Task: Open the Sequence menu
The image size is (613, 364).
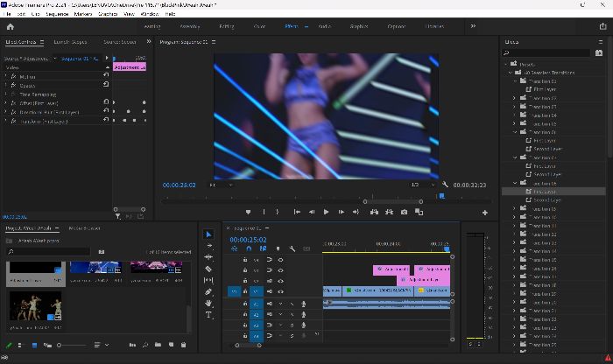Action: 57,14
